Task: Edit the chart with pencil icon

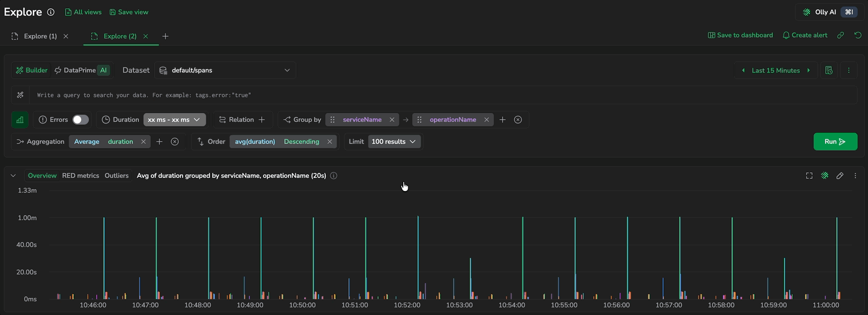Action: [x=840, y=176]
